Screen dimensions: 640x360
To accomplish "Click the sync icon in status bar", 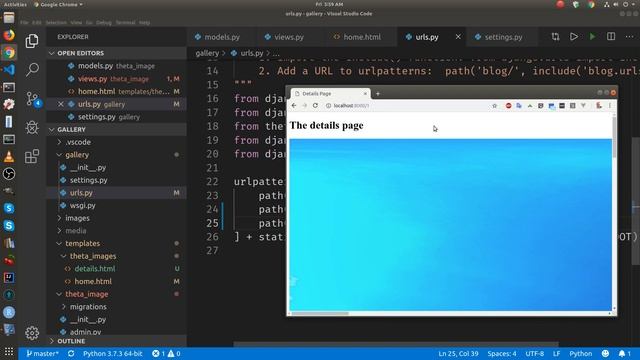I will [x=71, y=353].
